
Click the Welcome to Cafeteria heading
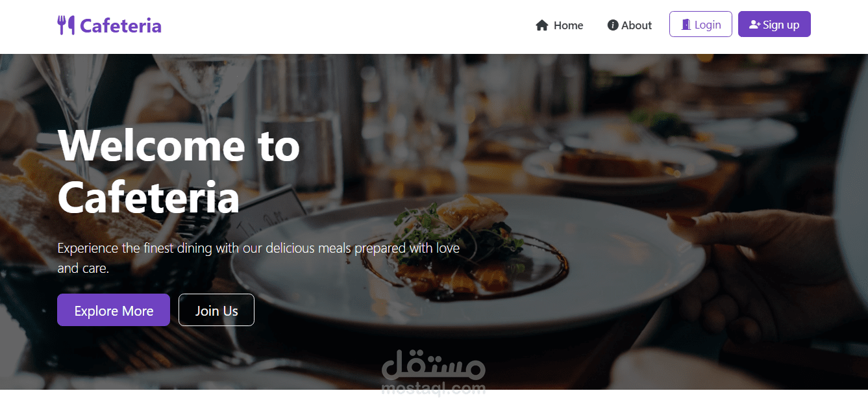[x=179, y=171]
